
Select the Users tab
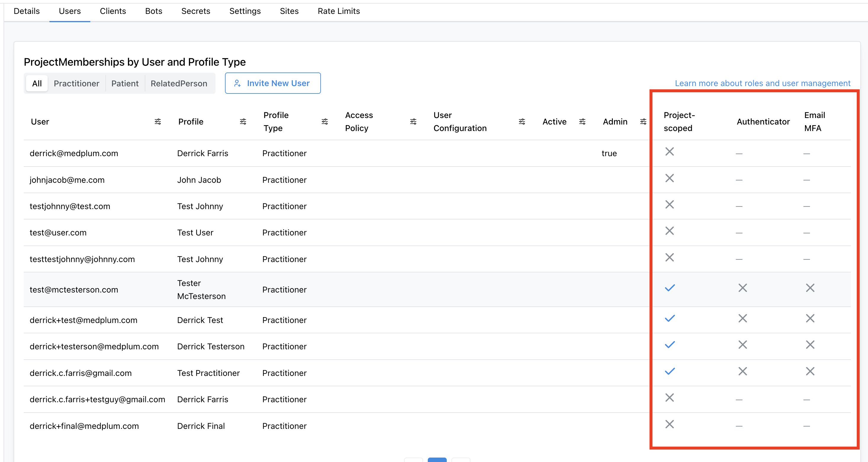point(70,11)
